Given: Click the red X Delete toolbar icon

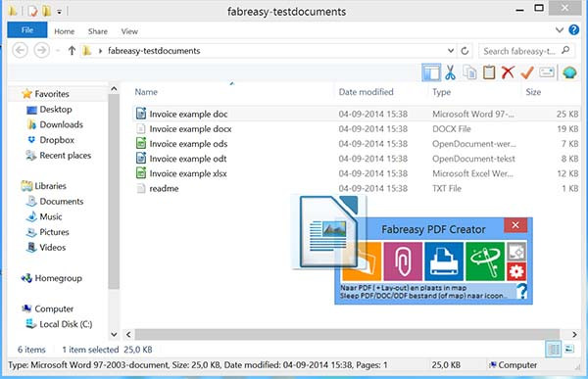Looking at the screenshot, I should pyautogui.click(x=508, y=72).
